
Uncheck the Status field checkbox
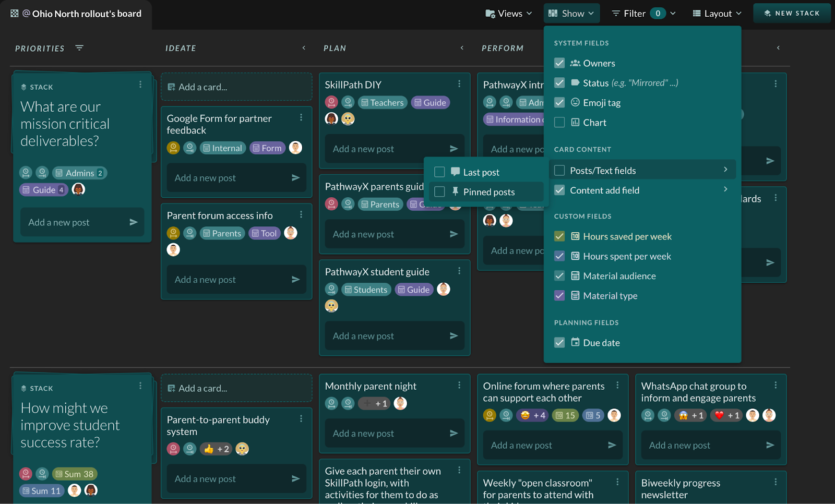[559, 83]
